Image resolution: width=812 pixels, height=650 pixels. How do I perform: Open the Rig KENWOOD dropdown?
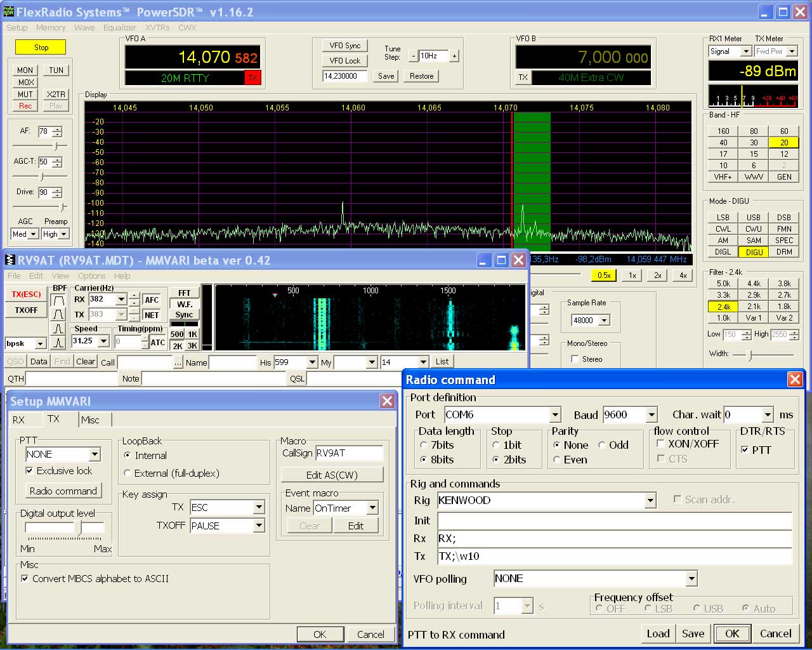(x=650, y=501)
